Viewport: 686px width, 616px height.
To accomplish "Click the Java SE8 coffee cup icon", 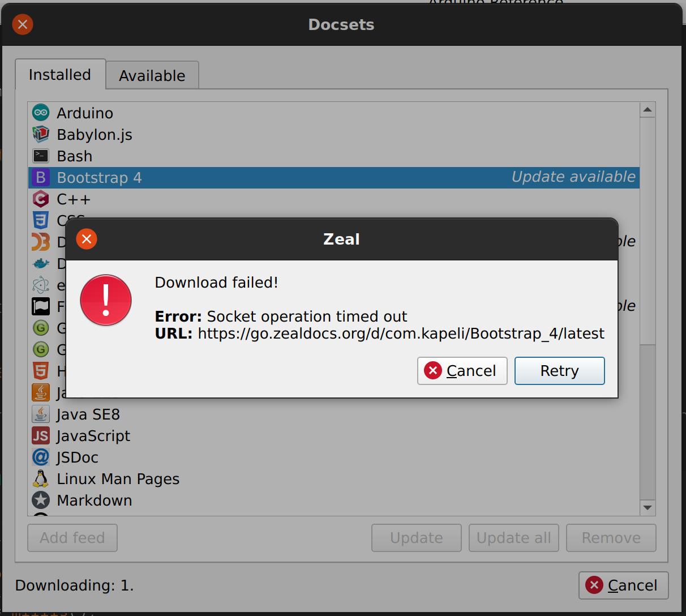I will tap(40, 414).
